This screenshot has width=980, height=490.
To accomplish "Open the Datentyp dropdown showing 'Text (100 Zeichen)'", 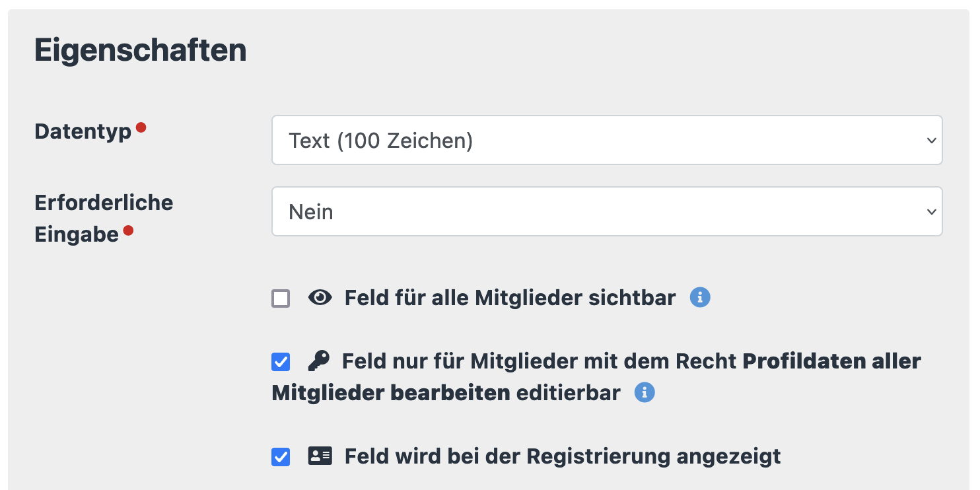I will [x=606, y=141].
